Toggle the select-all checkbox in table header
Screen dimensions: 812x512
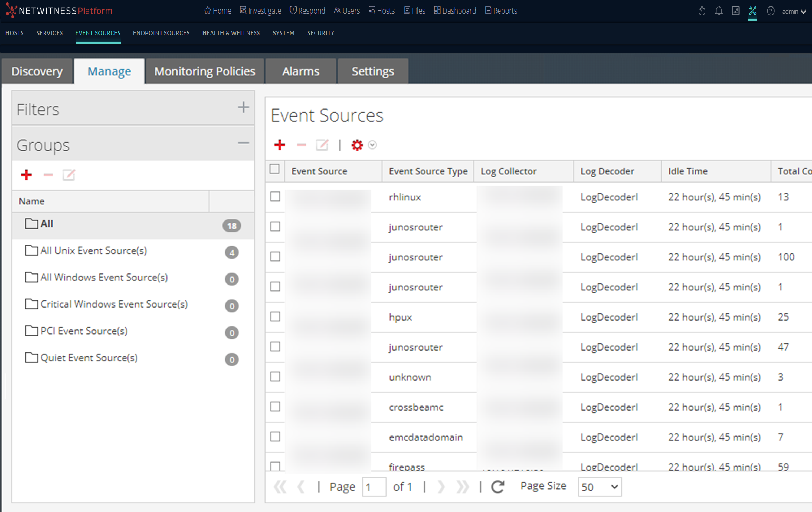pyautogui.click(x=274, y=169)
